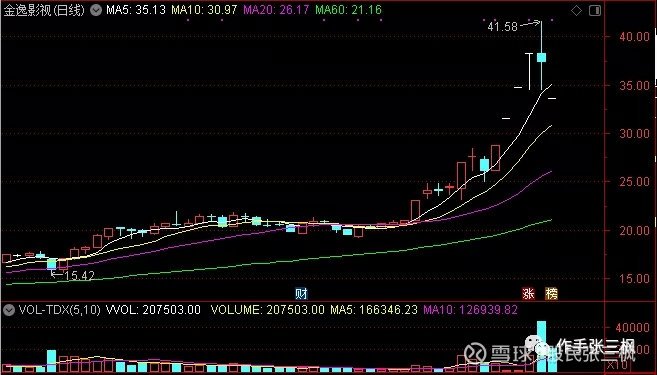Expand the 金逸影视(日线) indicator dropdown arrow

tap(96, 10)
